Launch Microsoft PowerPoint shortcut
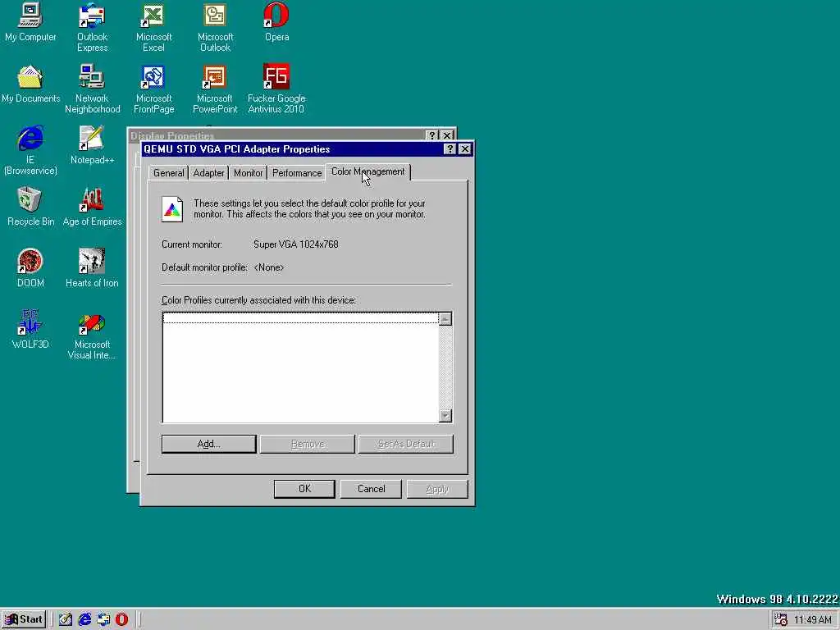 pyautogui.click(x=215, y=89)
